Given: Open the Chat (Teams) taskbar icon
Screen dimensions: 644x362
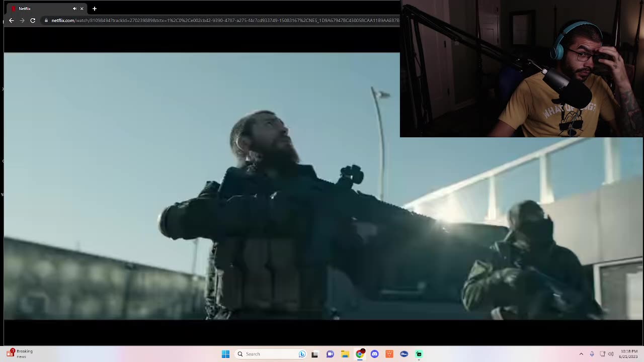Looking at the screenshot, I should (330, 354).
